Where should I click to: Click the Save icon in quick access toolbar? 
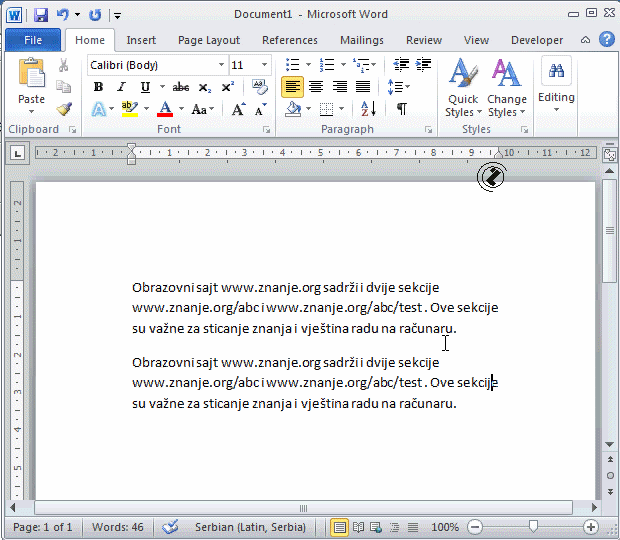pos(41,15)
